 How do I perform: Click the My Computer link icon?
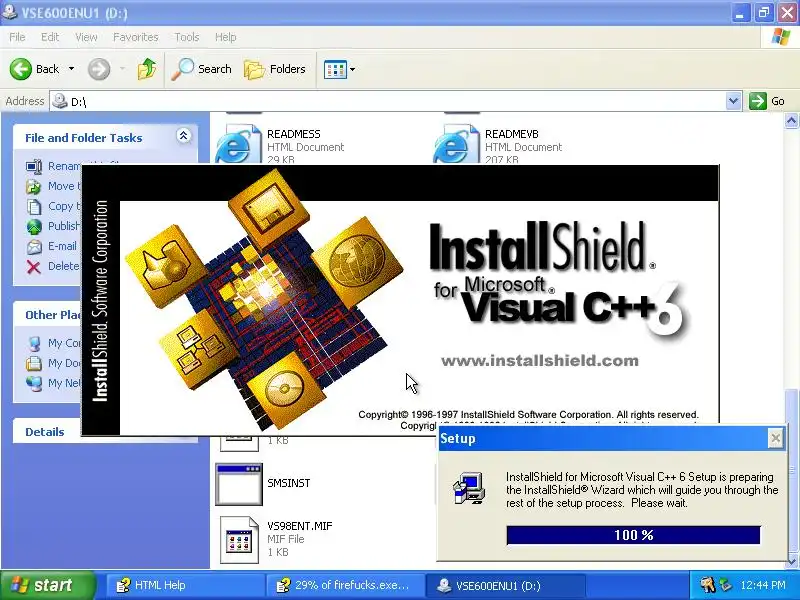pyautogui.click(x=34, y=343)
